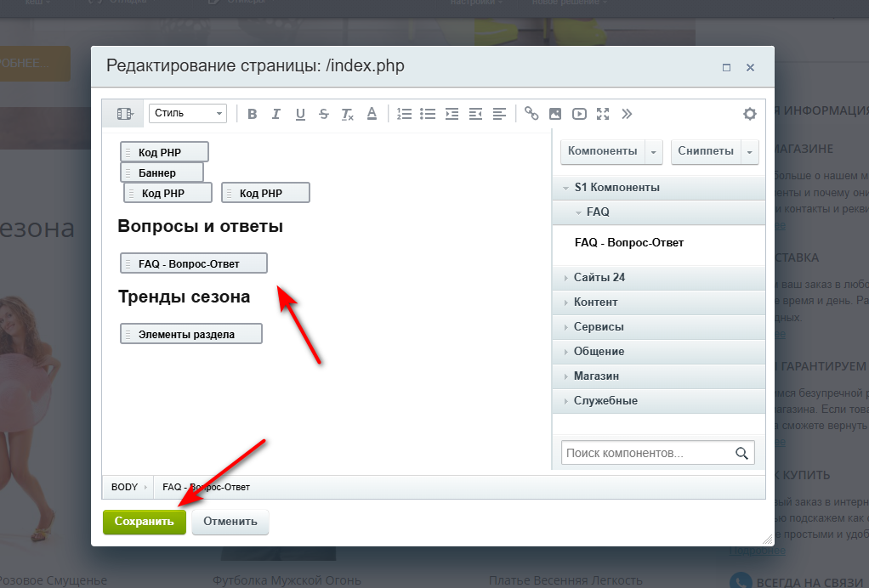Toggle strikethrough text formatting
Viewport: 869px width, 588px height.
323,114
